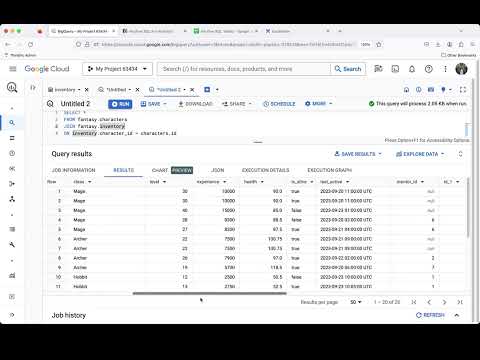Close the first *Untitled query tab

pos(137,90)
